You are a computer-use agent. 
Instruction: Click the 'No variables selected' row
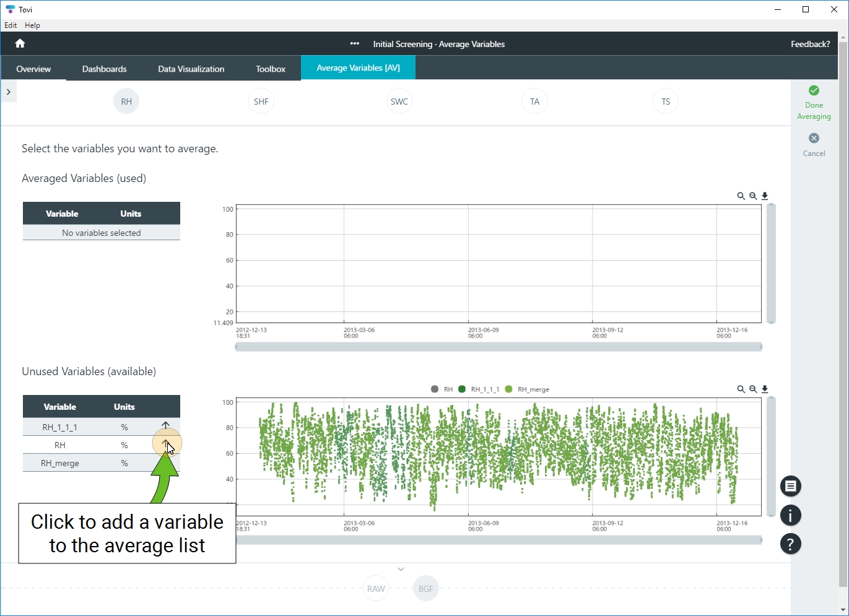click(x=102, y=233)
